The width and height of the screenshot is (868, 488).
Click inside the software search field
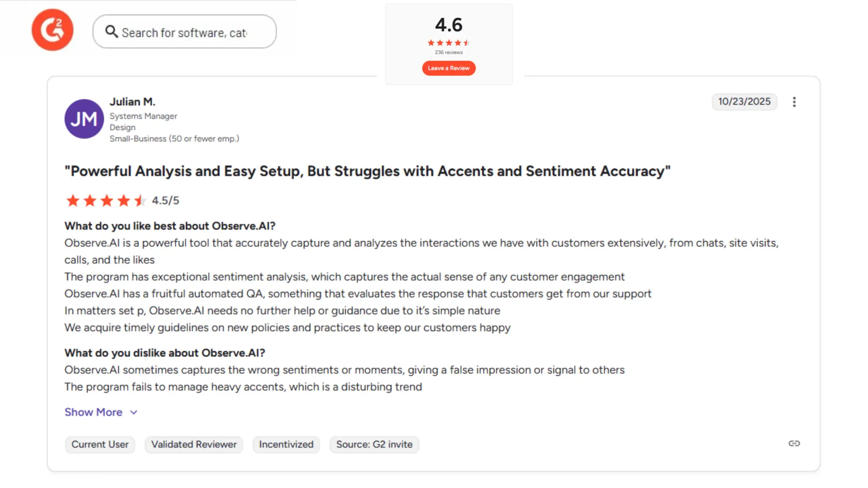[x=187, y=31]
